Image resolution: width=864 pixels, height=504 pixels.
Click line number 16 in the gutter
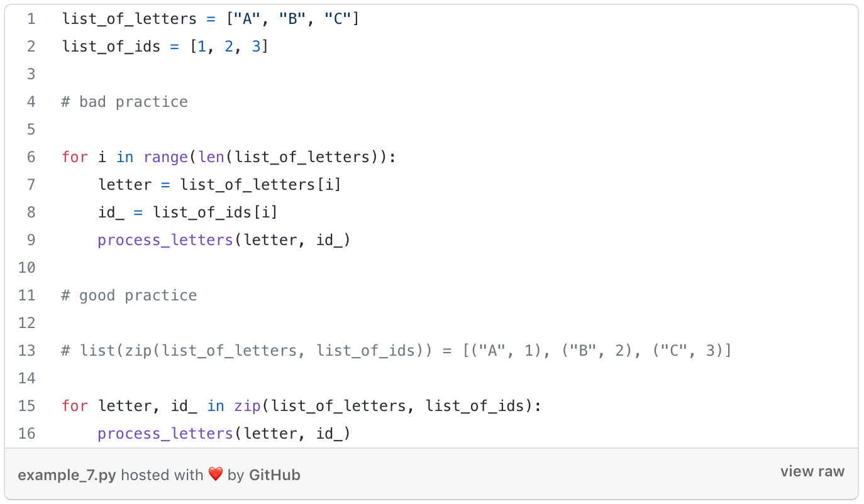coord(27,434)
